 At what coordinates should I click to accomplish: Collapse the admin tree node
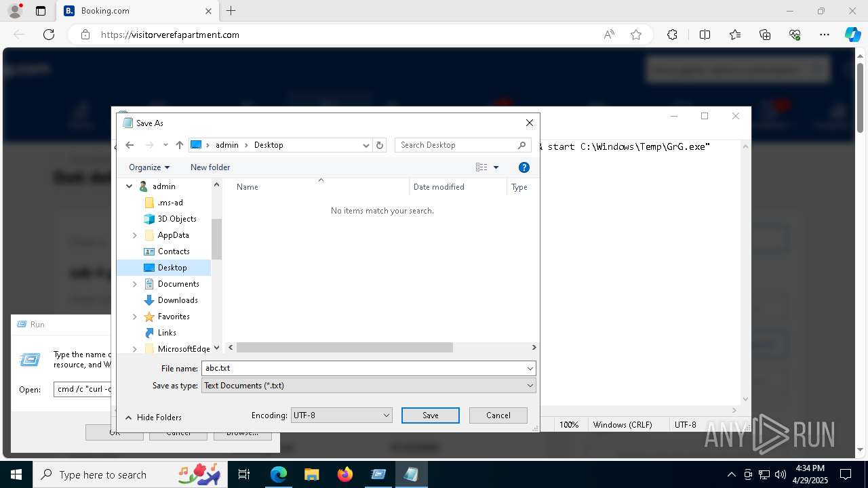[129, 186]
